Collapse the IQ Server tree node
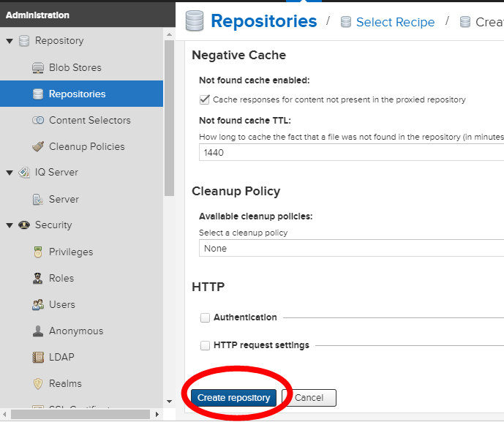This screenshot has height=433, width=504. [10, 173]
